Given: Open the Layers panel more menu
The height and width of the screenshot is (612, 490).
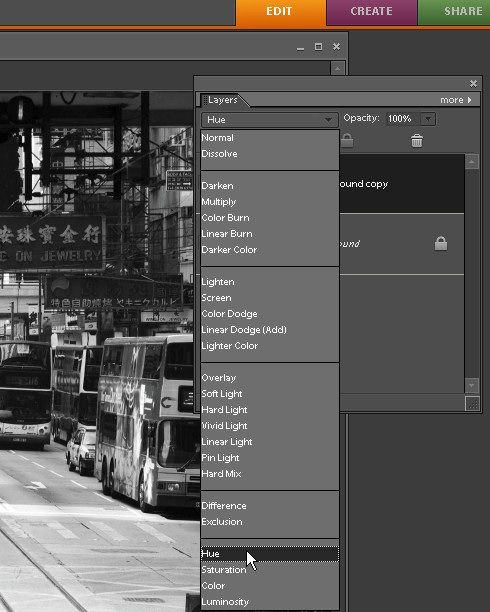Looking at the screenshot, I should point(456,100).
